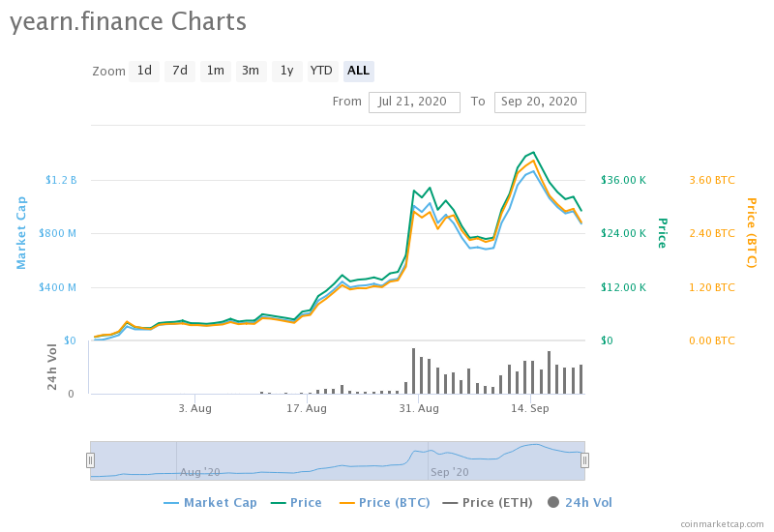
Task: Select the 7d zoom range
Action: point(180,71)
